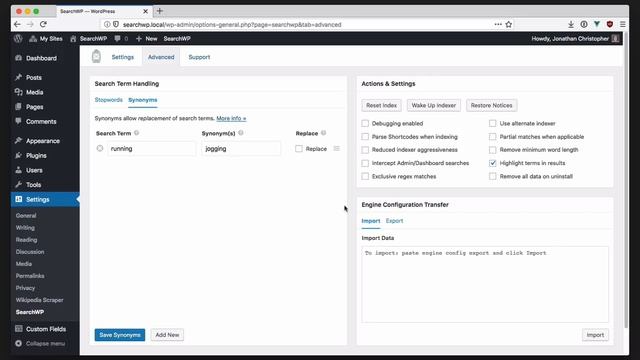This screenshot has width=640, height=360.
Task: Click the WordPress logo in admin bar
Action: tap(18, 39)
